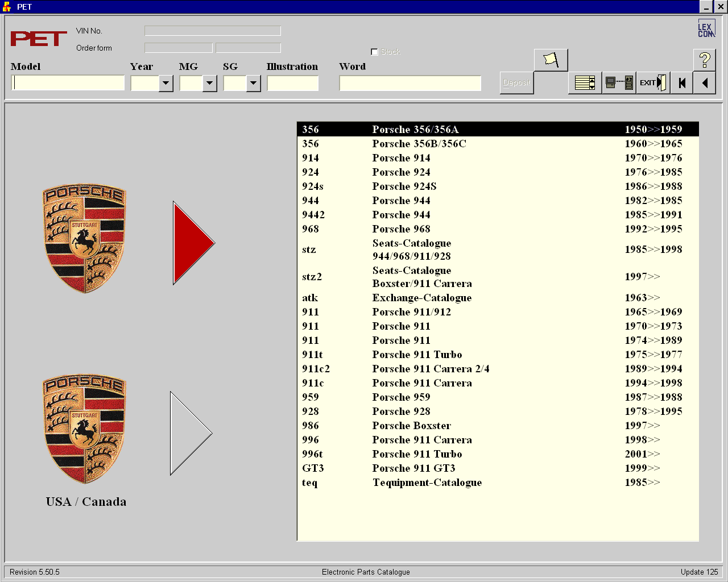Screen dimensions: 728x582
Task: Click the parts link toolbar icon
Action: pyautogui.click(x=619, y=83)
